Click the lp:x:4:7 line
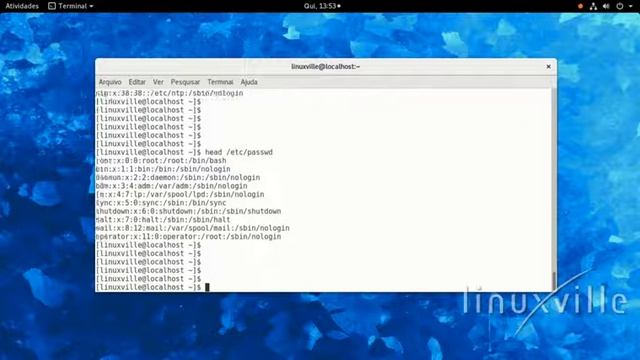This screenshot has width=640, height=360. click(x=180, y=194)
